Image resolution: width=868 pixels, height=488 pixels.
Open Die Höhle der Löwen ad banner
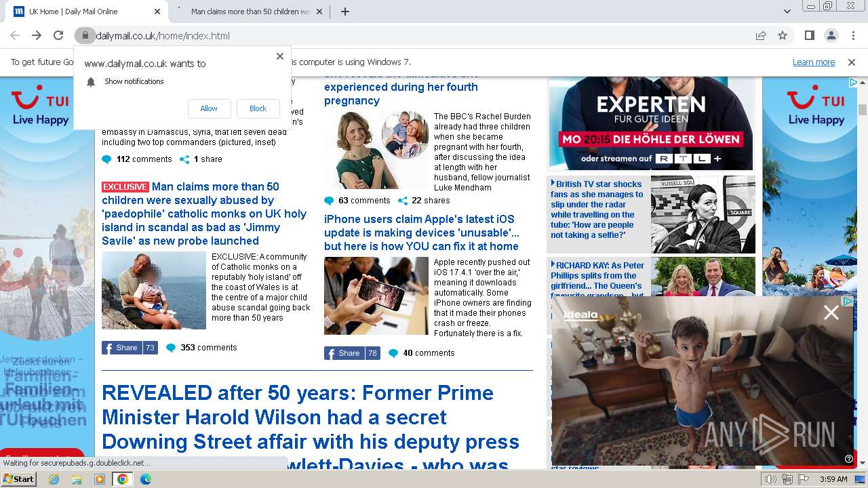coord(651,123)
